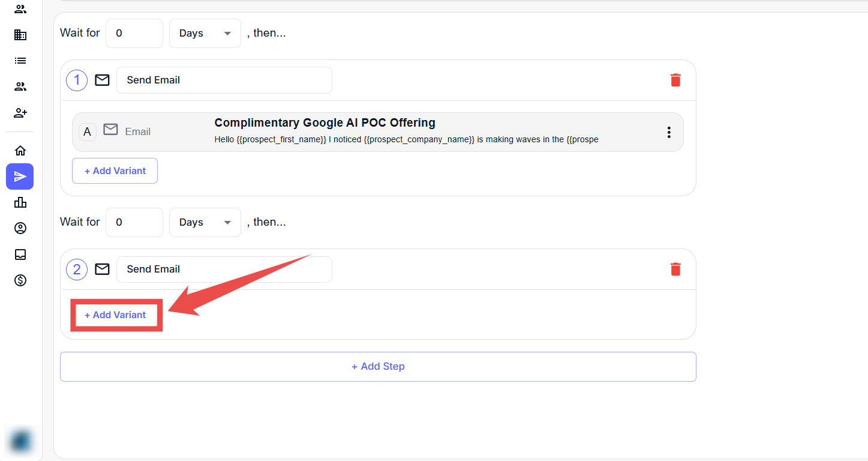Expand the Days dropdown above step 1
This screenshot has height=461, width=868.
pyautogui.click(x=205, y=33)
